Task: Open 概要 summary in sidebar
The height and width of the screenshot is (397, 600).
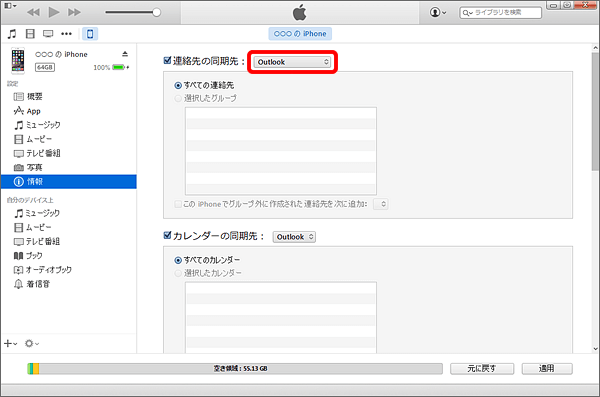Action: 28,96
